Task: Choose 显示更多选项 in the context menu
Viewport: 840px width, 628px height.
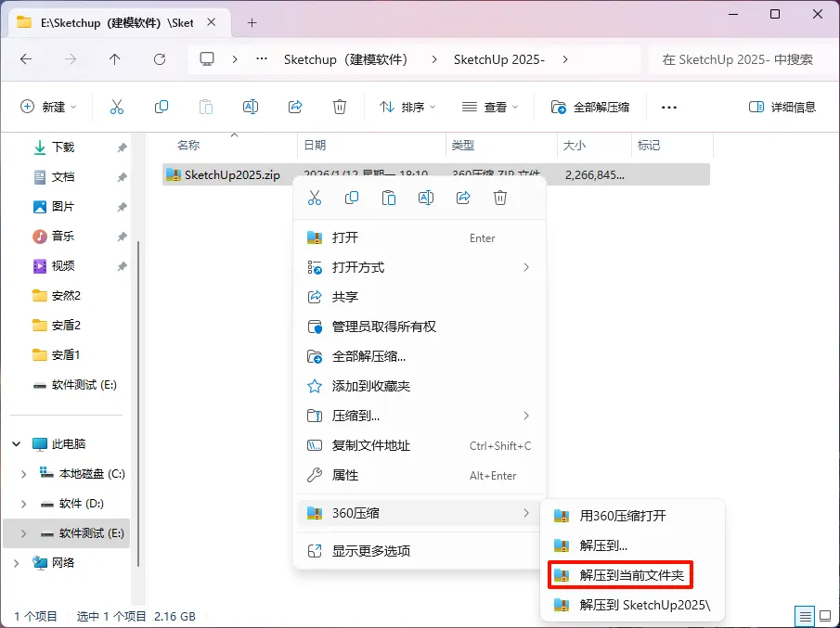Action: pyautogui.click(x=420, y=550)
